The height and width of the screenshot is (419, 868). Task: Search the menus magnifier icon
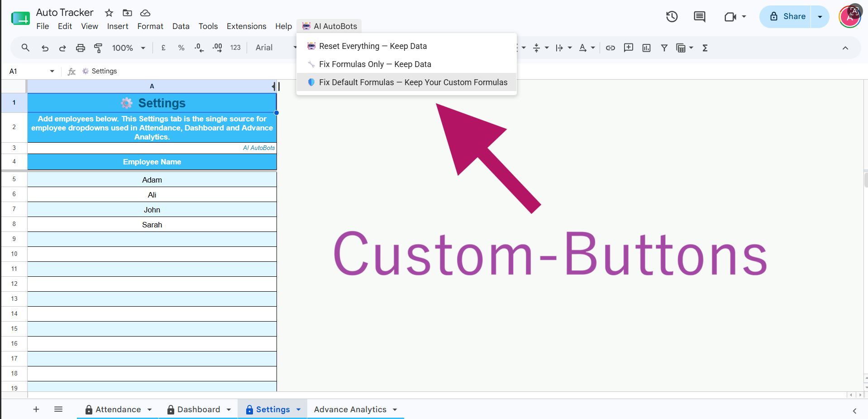coord(25,48)
